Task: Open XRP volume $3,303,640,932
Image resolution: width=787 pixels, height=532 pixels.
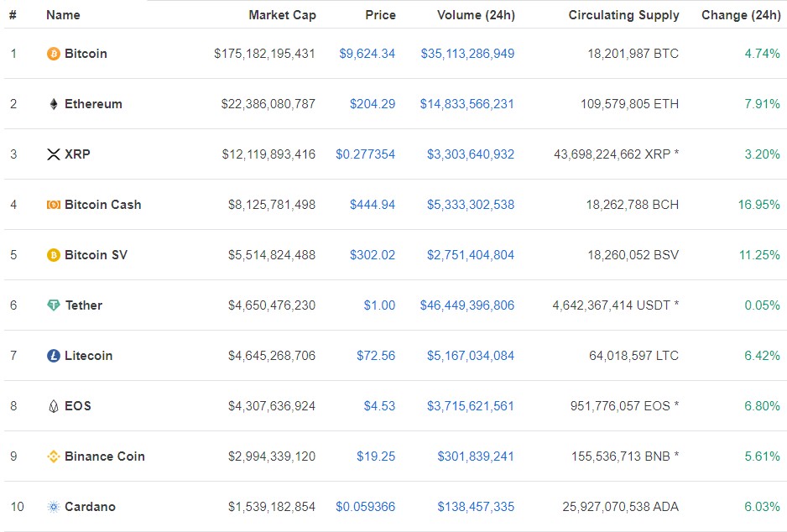Action: pos(471,154)
